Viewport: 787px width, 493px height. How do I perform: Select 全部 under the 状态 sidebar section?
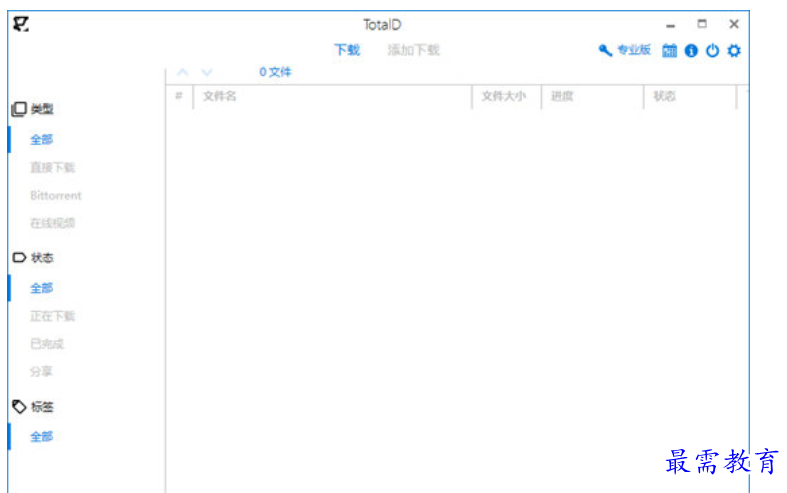click(42, 288)
